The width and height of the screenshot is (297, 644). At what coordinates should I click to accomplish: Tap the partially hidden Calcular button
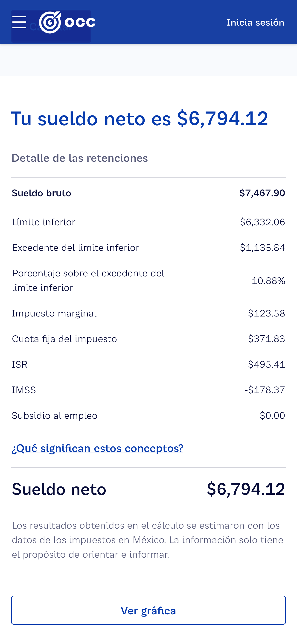pyautogui.click(x=51, y=26)
